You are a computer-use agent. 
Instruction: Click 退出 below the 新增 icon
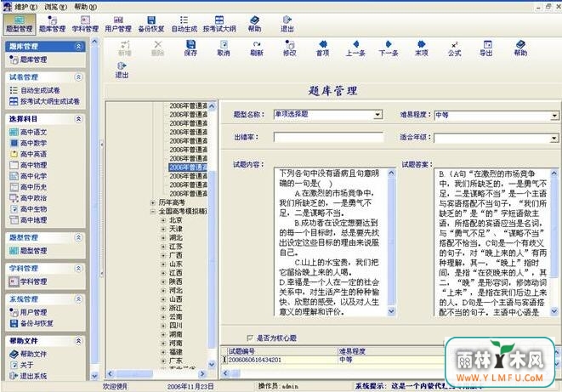click(122, 71)
